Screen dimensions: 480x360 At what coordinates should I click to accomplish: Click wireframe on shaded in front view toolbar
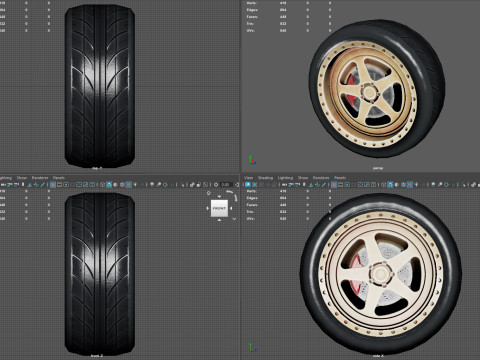point(122,184)
